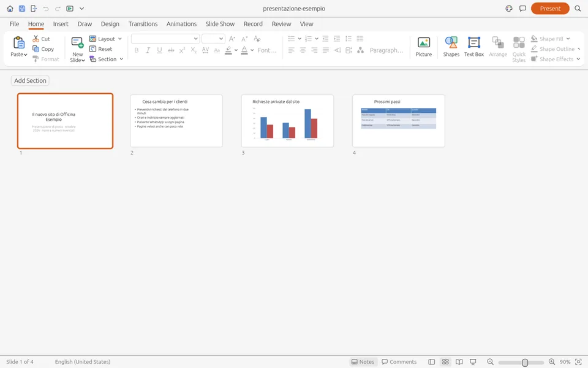Image resolution: width=588 pixels, height=368 pixels.
Task: Toggle italic formatting
Action: click(148, 50)
